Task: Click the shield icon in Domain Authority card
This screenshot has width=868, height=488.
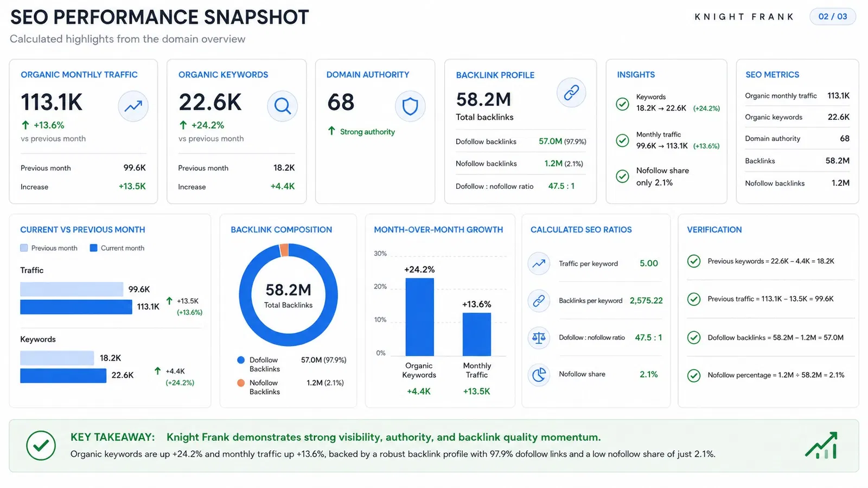Action: pos(410,106)
